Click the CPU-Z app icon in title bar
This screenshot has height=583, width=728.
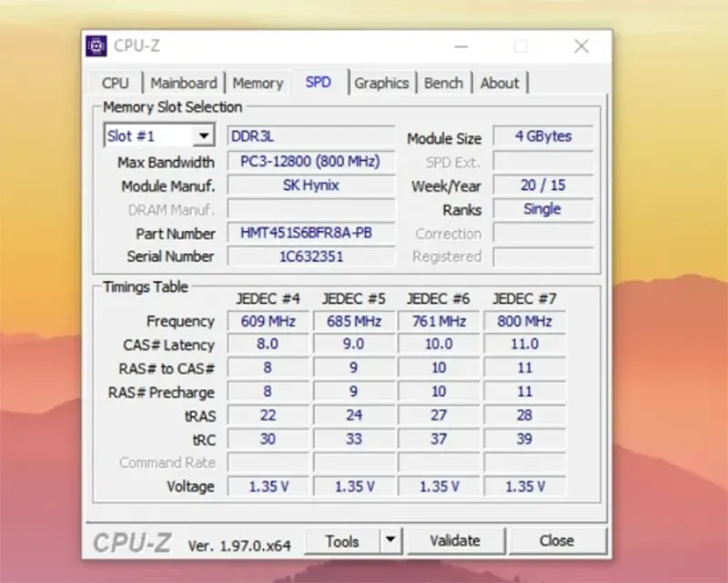coord(96,46)
